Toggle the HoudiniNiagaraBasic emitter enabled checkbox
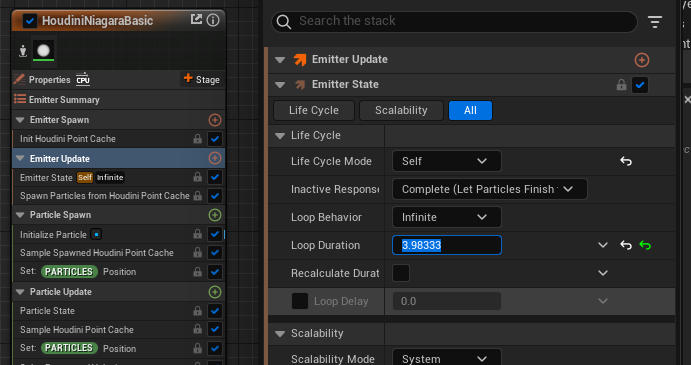 click(30, 21)
